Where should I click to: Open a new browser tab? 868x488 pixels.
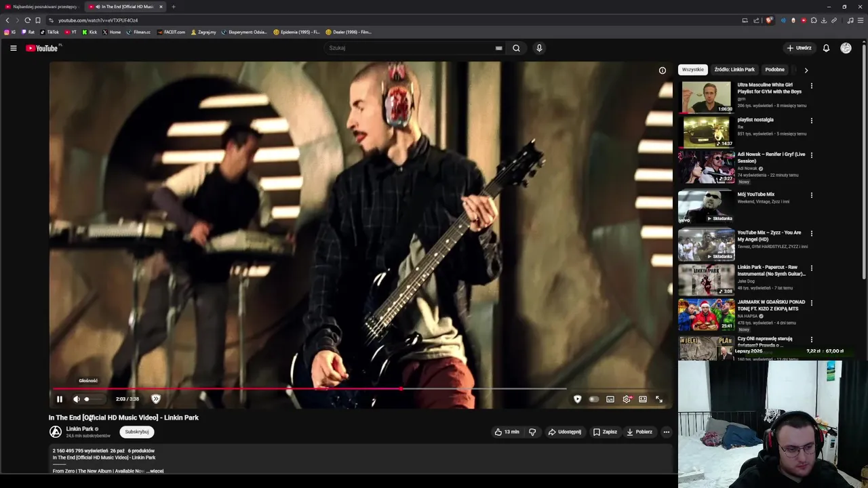click(x=173, y=7)
